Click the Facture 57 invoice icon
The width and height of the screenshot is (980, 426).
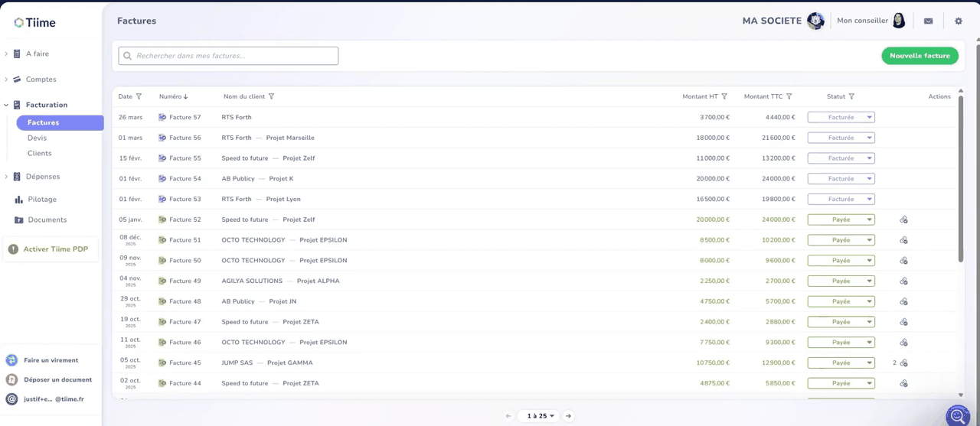coord(162,117)
